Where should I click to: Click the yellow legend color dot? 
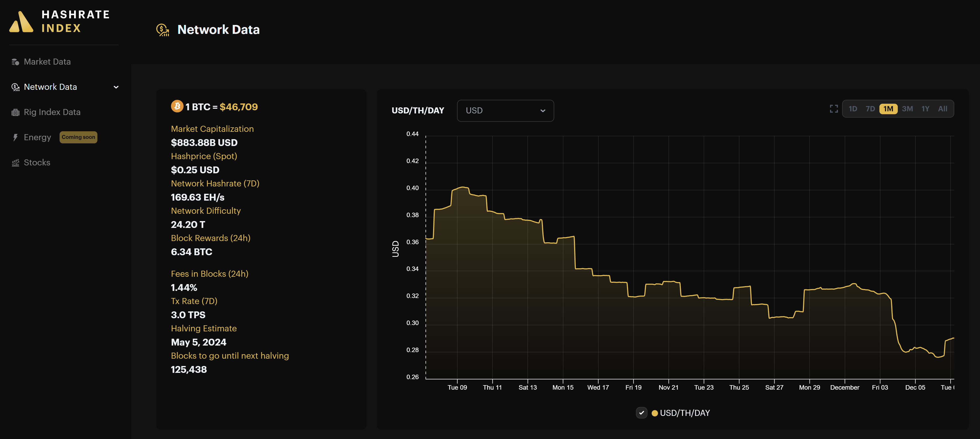tap(655, 413)
